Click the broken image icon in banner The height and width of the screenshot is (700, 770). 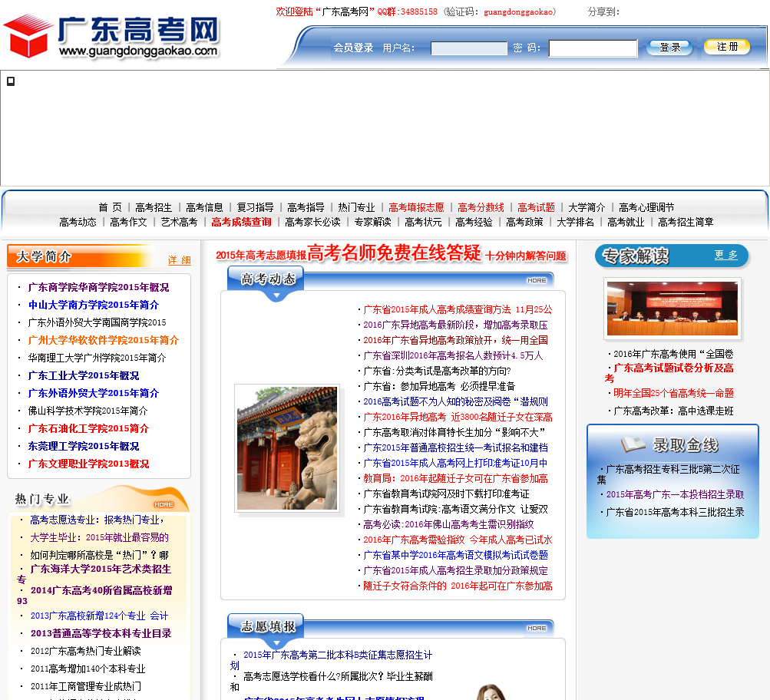point(11,81)
